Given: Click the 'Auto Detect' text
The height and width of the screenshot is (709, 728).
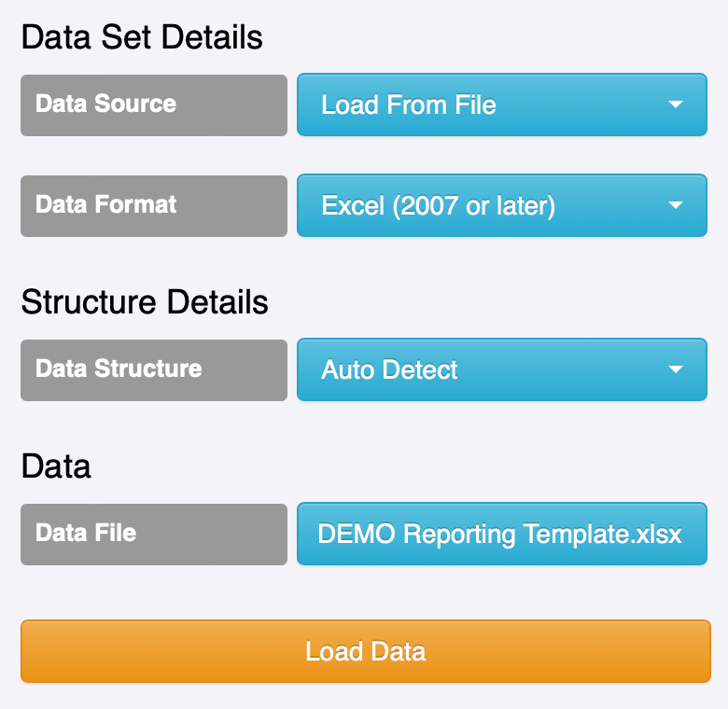Looking at the screenshot, I should [x=389, y=370].
